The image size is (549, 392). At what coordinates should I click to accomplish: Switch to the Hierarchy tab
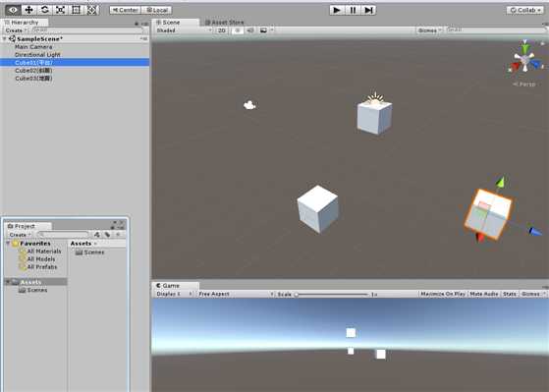25,22
